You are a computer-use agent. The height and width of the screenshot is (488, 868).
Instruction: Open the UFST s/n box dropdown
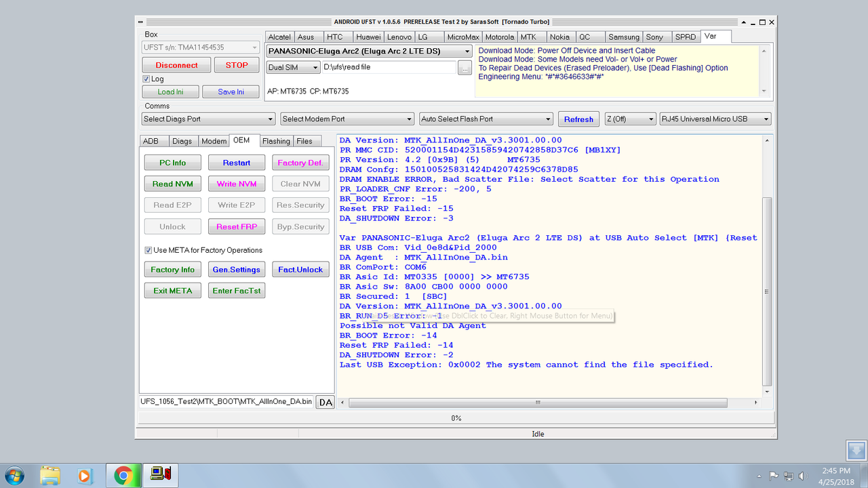pyautogui.click(x=201, y=47)
